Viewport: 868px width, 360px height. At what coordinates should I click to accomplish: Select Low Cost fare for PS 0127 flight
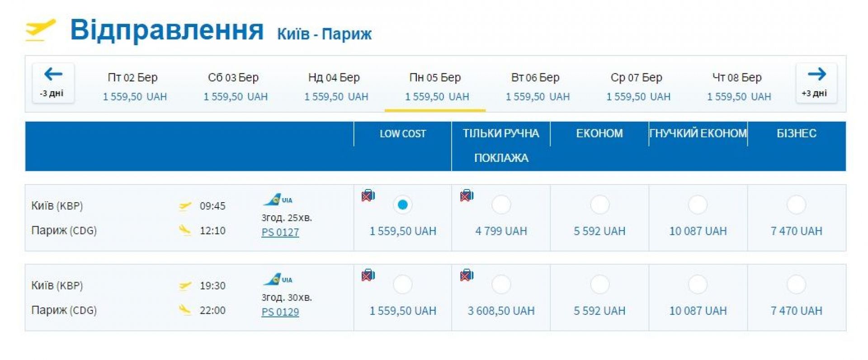pyautogui.click(x=402, y=205)
